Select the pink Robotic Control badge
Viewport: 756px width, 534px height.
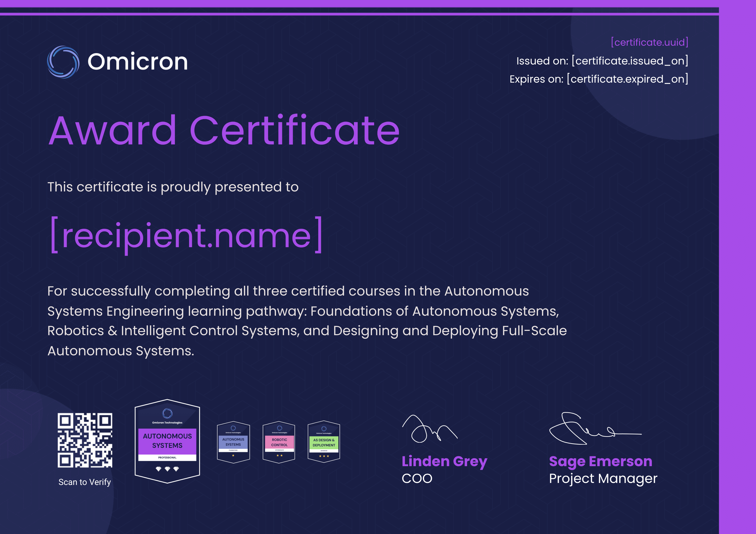coord(279,442)
